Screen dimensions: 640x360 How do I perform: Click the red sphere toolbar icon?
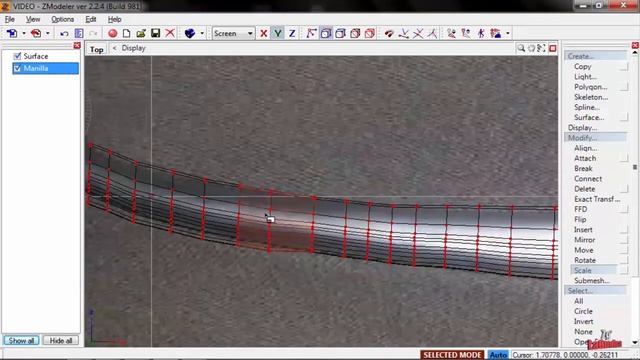(113, 33)
